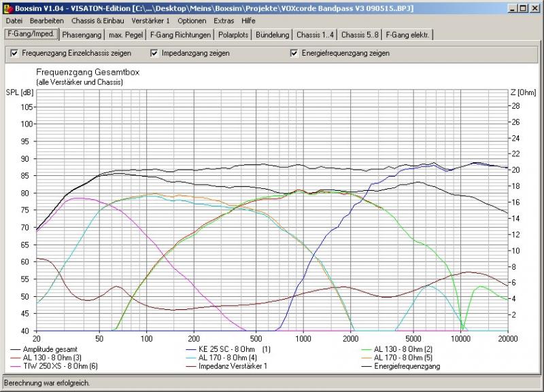This screenshot has height=392, width=544.
Task: Open the Datei menu
Action: tap(14, 21)
